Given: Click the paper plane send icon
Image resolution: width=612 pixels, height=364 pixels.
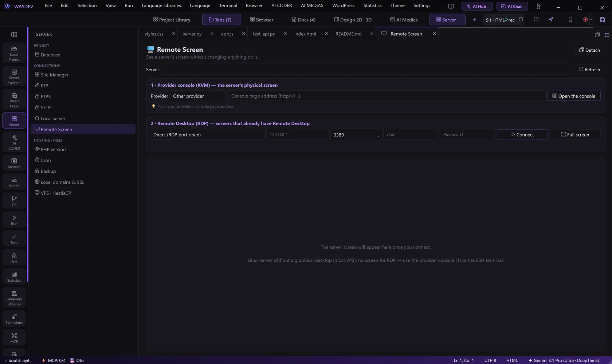Looking at the screenshot, I should point(551,20).
